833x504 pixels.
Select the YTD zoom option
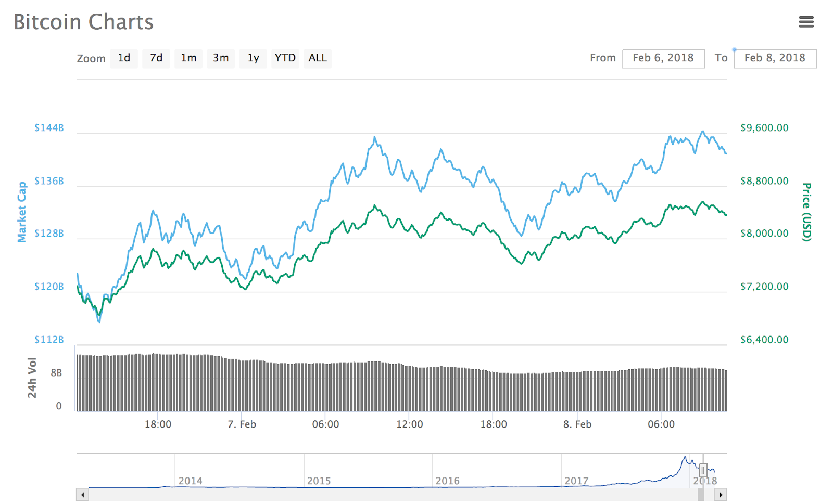[285, 58]
